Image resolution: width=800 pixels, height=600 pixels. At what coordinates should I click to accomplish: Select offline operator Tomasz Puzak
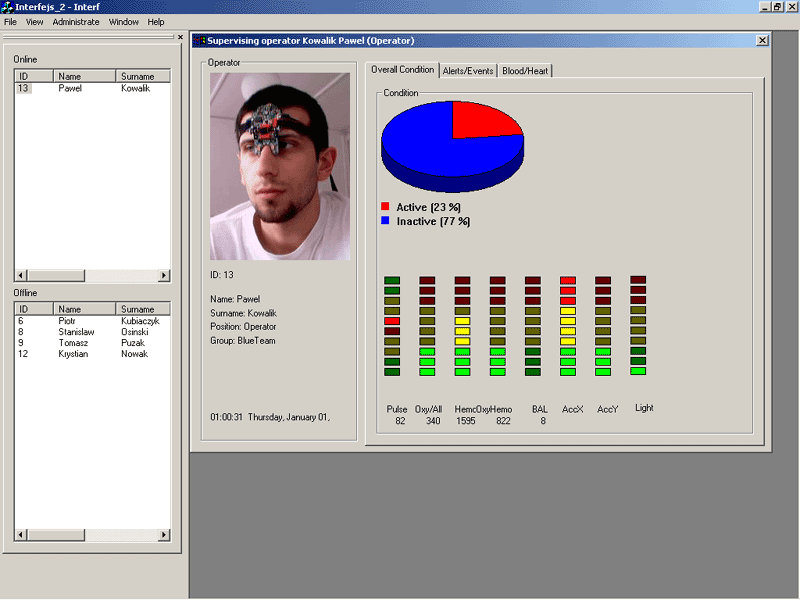click(x=92, y=343)
